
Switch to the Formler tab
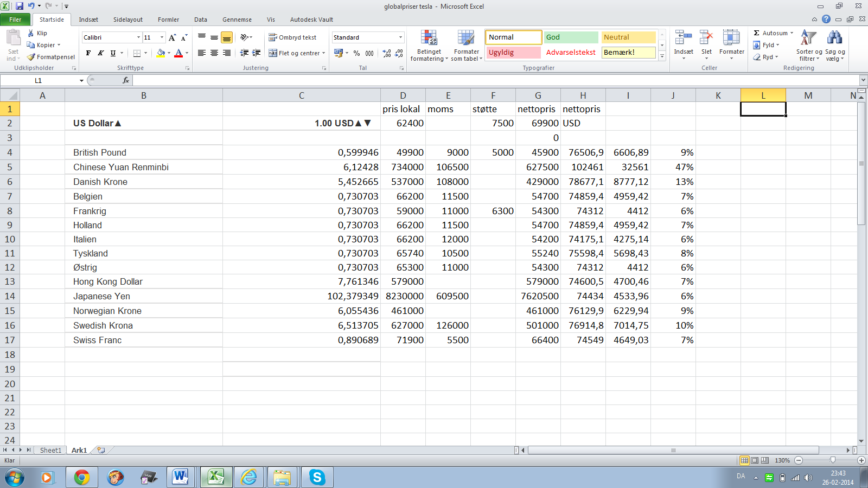(168, 20)
